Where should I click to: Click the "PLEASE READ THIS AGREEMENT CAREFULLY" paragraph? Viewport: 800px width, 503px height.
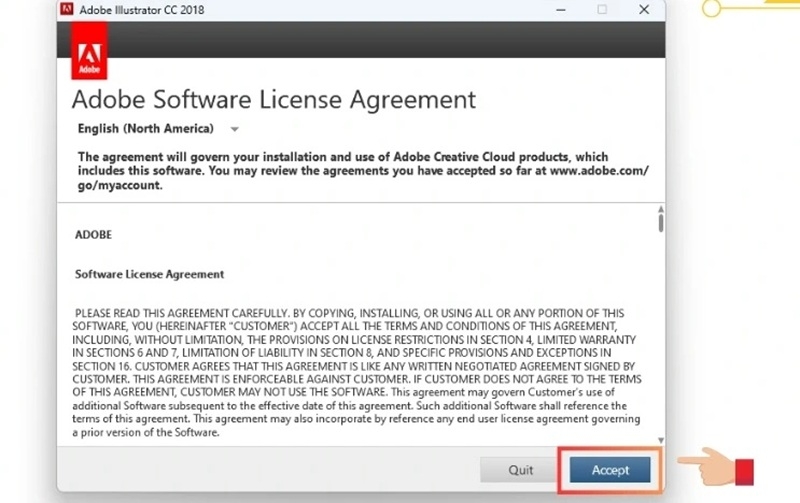[357, 372]
